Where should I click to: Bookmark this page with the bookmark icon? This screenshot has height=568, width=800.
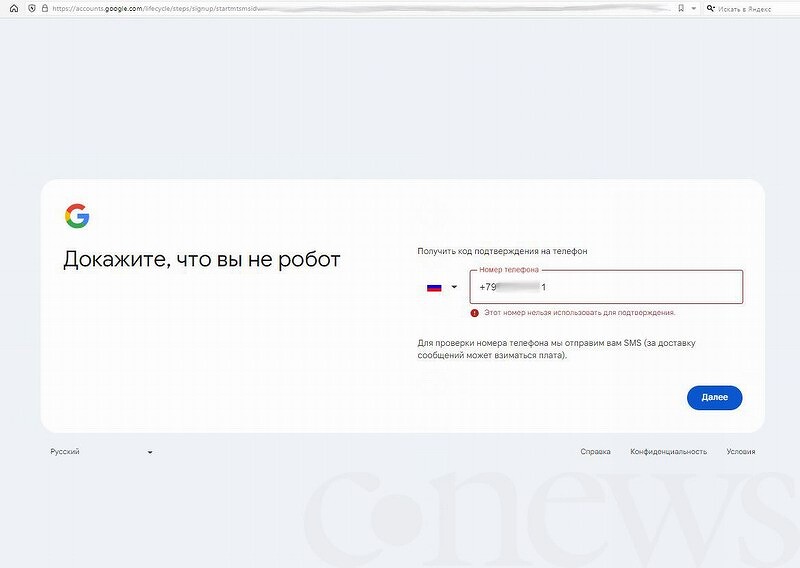(681, 8)
